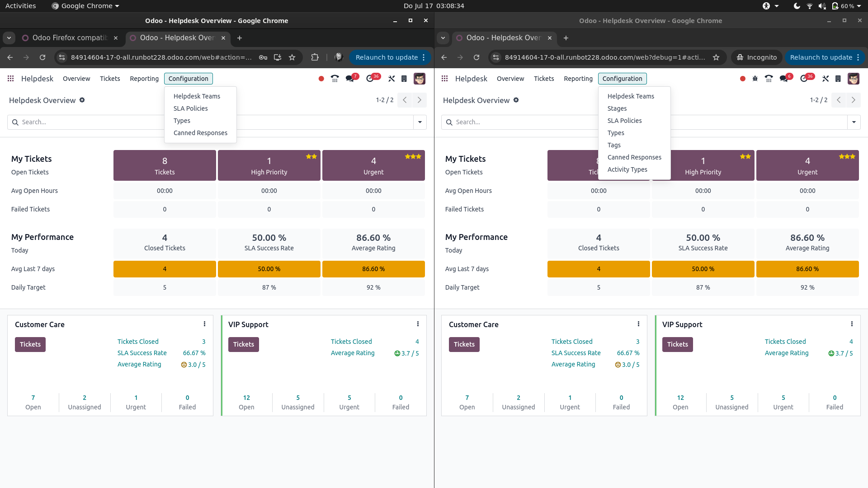The image size is (868, 488).
Task: Open extensions puzzle icon in left browser
Action: (x=315, y=57)
